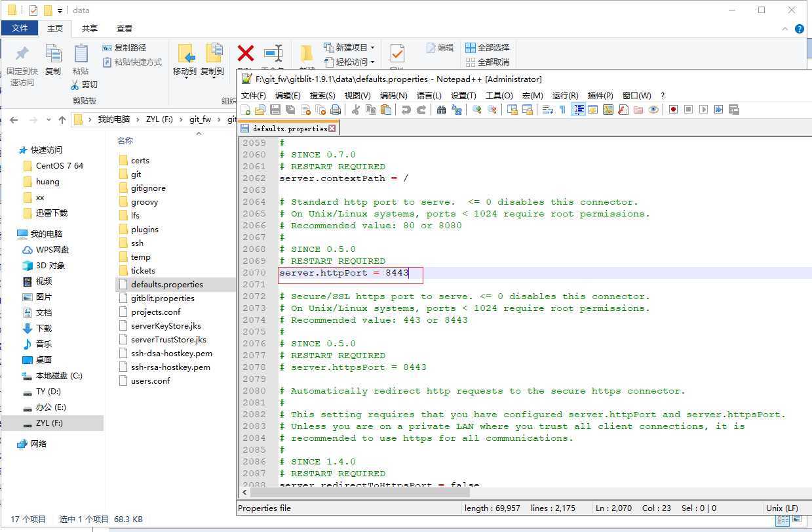Click the Zoom In magnifier icon
The height and width of the screenshot is (532, 812).
[x=477, y=110]
